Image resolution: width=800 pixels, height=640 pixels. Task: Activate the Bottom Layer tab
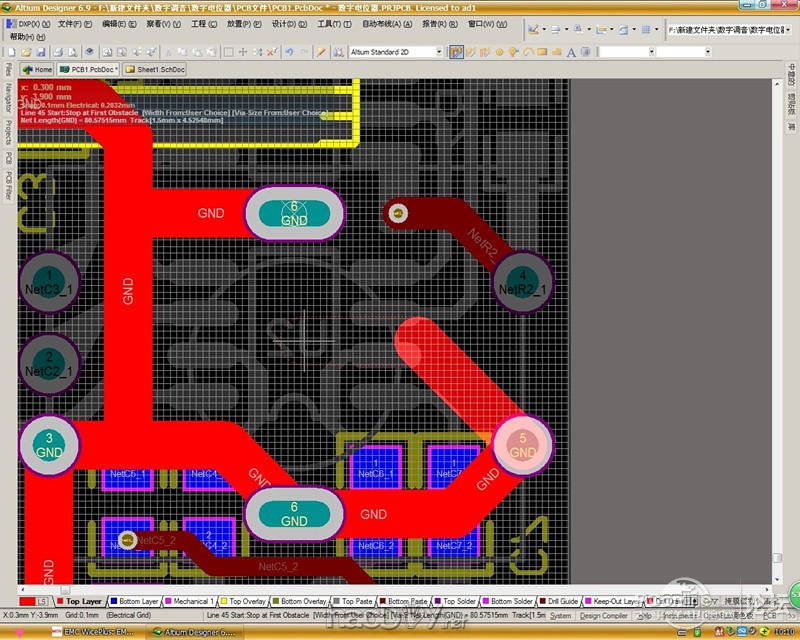134,602
